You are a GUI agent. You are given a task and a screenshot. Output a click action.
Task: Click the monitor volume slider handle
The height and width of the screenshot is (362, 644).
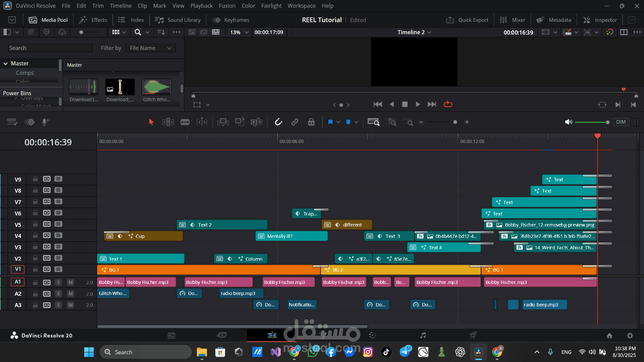(x=607, y=122)
